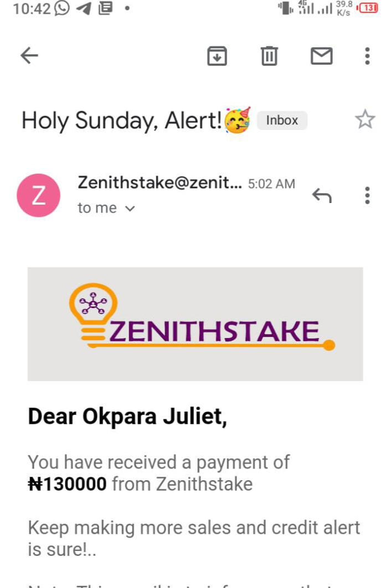Expand recipient details next to 'to me'
The height and width of the screenshot is (588, 391).
(130, 209)
